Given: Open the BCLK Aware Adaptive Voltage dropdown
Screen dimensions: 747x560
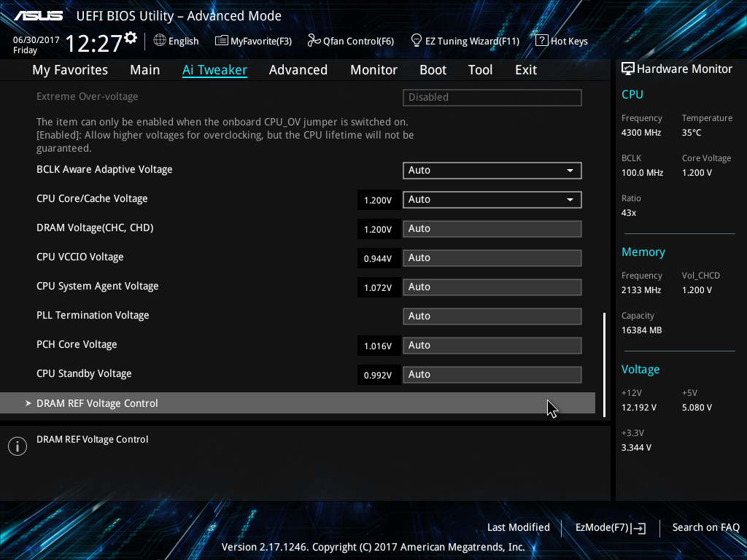Looking at the screenshot, I should [x=492, y=171].
